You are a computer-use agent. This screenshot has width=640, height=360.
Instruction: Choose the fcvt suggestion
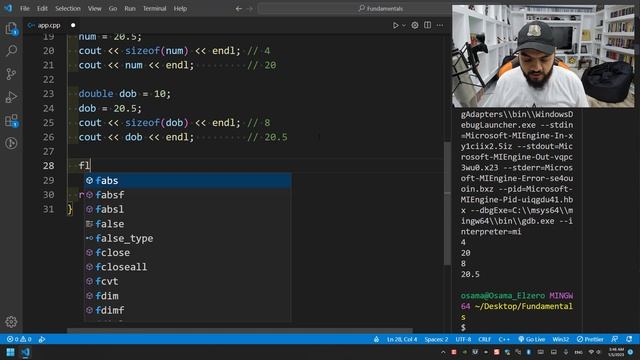point(188,281)
